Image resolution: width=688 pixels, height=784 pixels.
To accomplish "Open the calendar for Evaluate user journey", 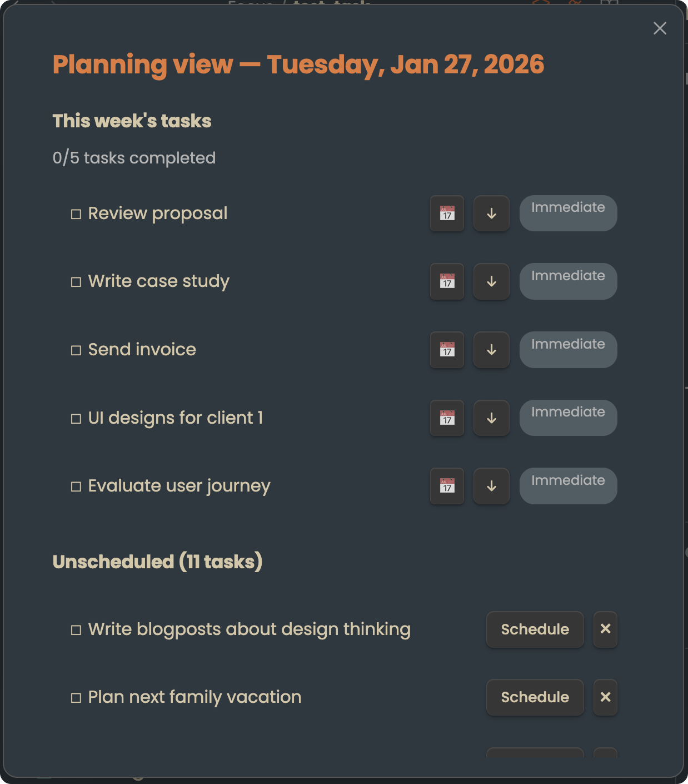I will [447, 486].
